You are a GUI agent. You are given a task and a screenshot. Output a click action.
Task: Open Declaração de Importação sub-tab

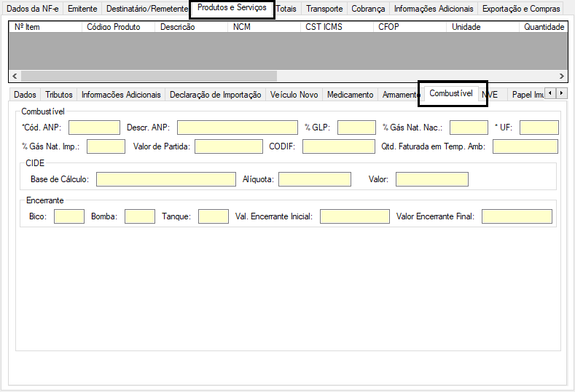pos(215,95)
